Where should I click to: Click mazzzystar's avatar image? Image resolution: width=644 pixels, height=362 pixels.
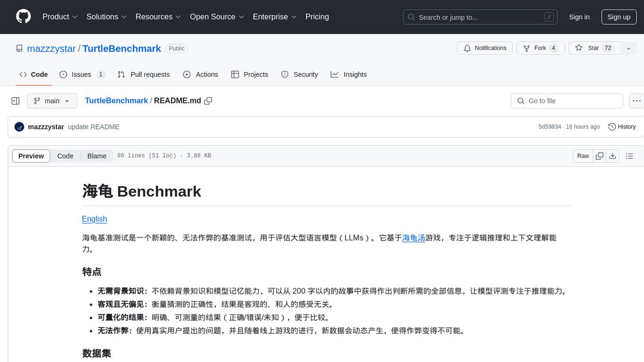tap(19, 127)
